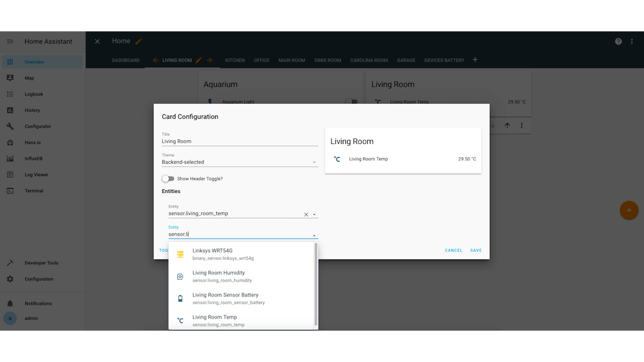Open Logbook list icon
This screenshot has height=362, width=644.
pyautogui.click(x=10, y=94)
